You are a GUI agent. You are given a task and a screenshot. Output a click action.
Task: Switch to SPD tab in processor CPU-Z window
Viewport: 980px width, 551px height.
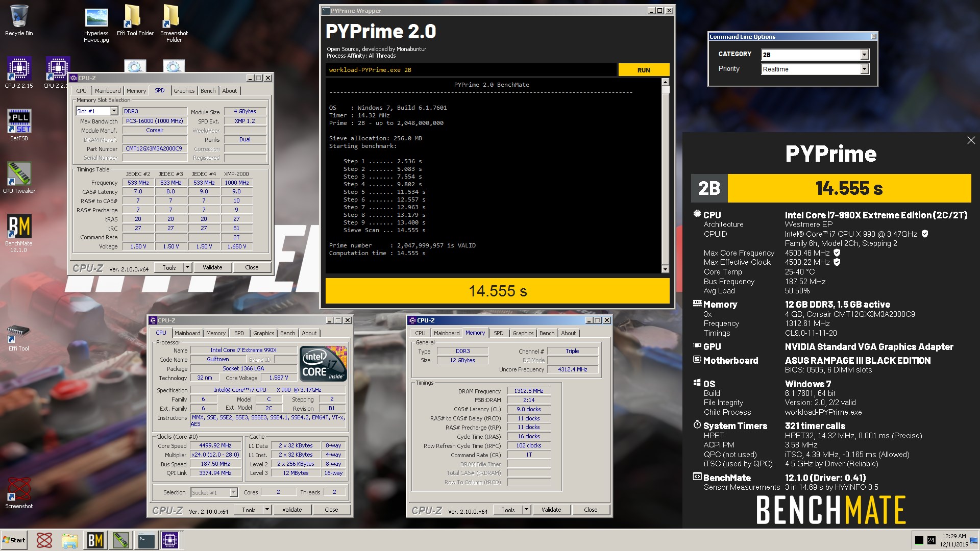pos(239,333)
